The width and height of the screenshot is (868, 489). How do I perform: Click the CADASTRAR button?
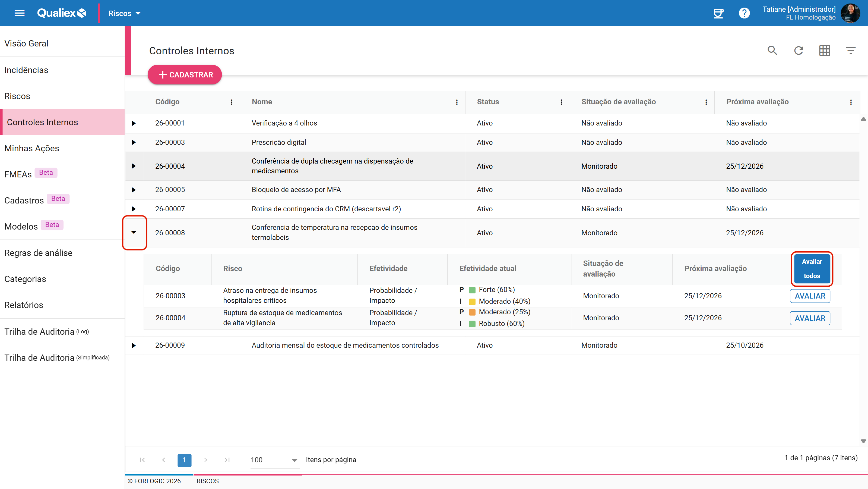pyautogui.click(x=185, y=74)
